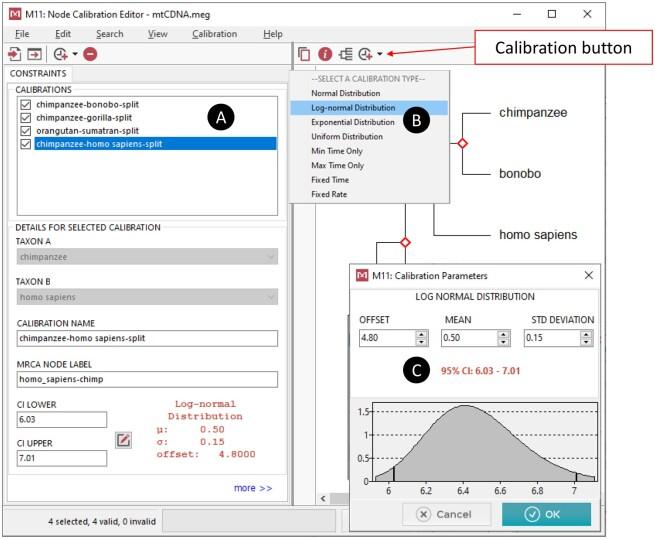Click the edit pencil icon beside CI Upper
This screenshot has width=655, height=539.
point(124,440)
